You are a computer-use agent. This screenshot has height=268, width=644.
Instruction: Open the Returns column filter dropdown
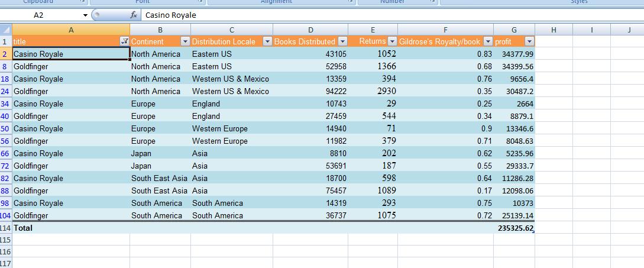[x=392, y=41]
